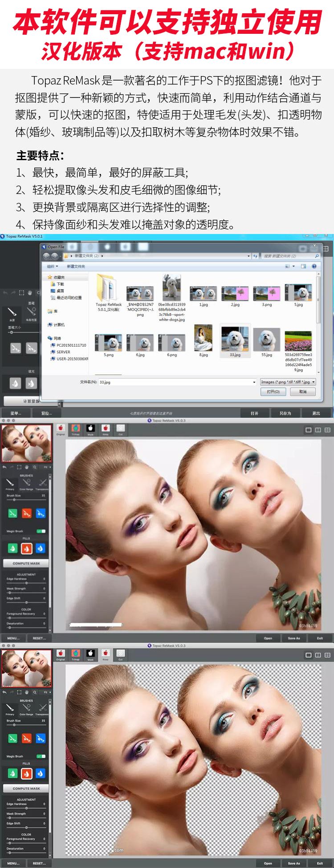Click RESET... in checkerboard-background ReMask window

[x=39, y=863]
